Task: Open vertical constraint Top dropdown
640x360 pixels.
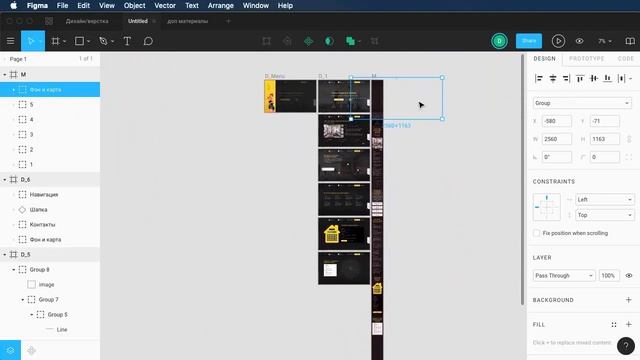Action: 604,215
